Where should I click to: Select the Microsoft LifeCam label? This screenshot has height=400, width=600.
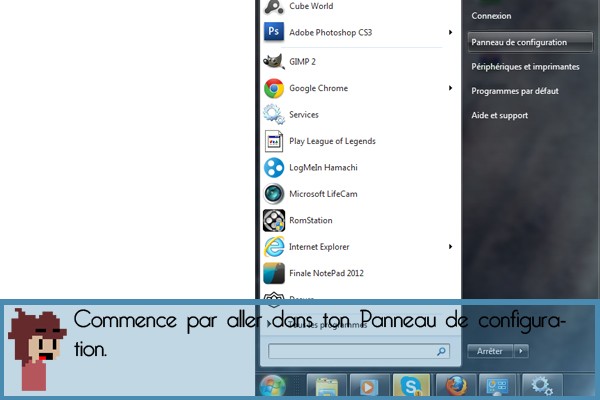click(323, 194)
